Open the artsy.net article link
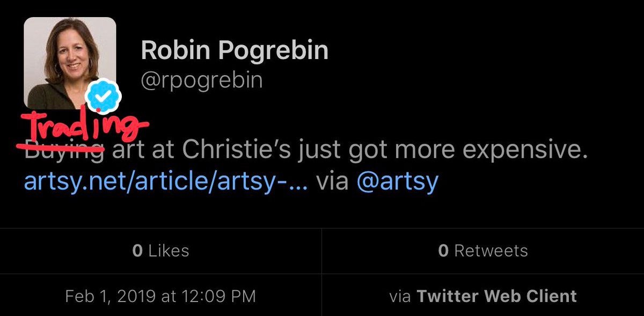The height and width of the screenshot is (316, 644). 166,181
